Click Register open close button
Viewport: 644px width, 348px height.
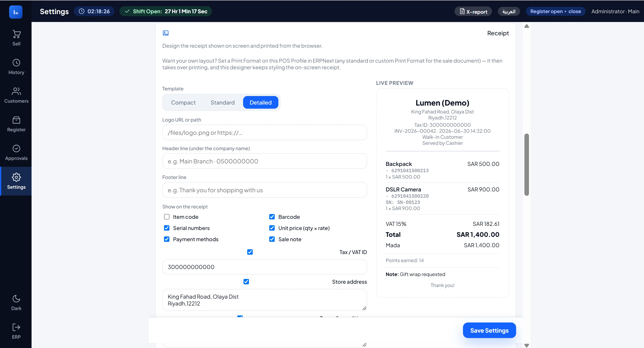556,11
